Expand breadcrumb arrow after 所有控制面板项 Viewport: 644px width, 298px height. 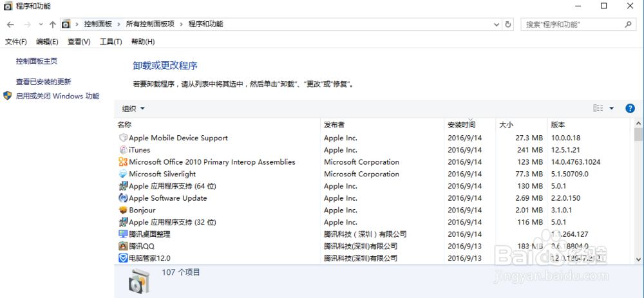tap(182, 24)
